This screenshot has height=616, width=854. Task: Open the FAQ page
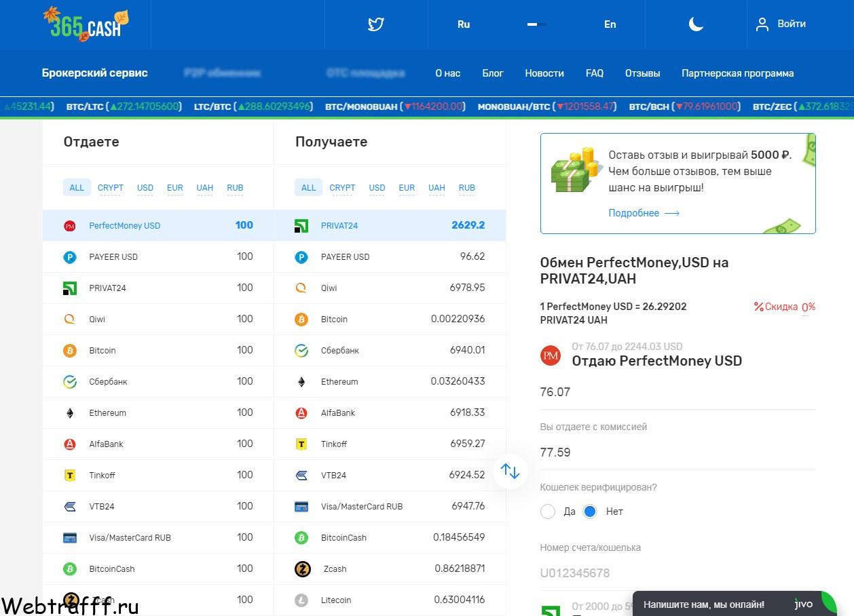[595, 73]
